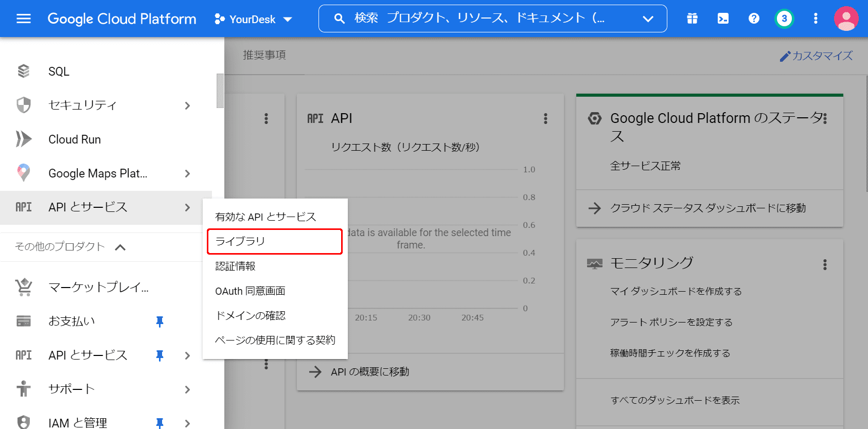Click the gift free trial icon
Screen dimensions: 868x429
point(692,19)
